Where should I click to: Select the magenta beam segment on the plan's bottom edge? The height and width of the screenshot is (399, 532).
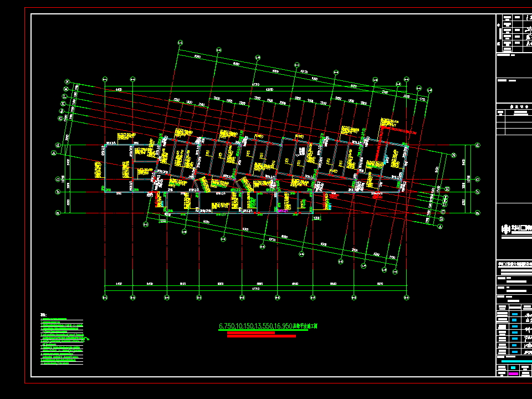(x=283, y=212)
